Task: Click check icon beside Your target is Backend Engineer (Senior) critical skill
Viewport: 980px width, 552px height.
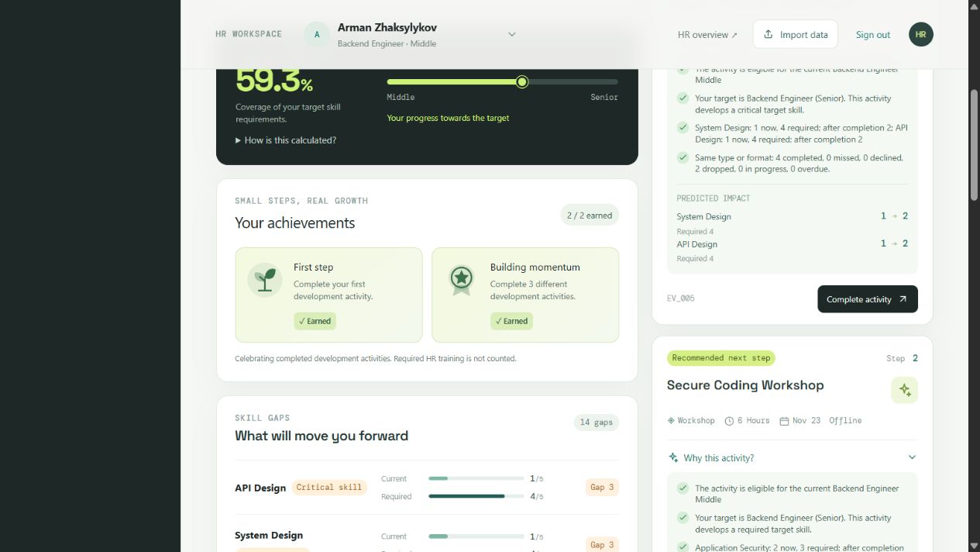Action: coord(683,98)
